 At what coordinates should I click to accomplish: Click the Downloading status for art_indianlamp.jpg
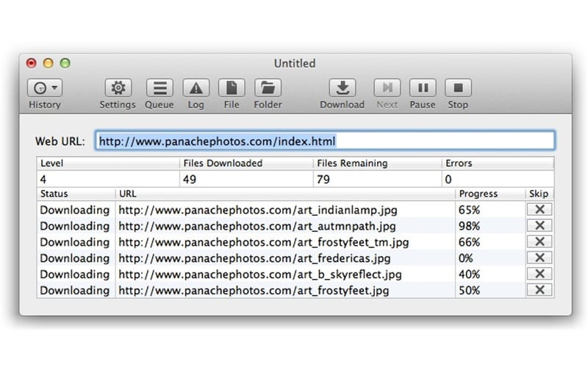(75, 210)
